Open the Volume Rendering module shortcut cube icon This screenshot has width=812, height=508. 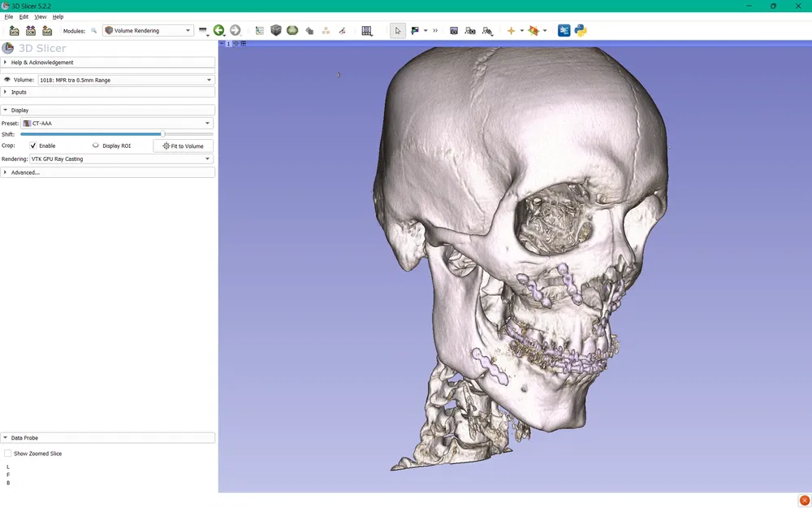pos(276,31)
